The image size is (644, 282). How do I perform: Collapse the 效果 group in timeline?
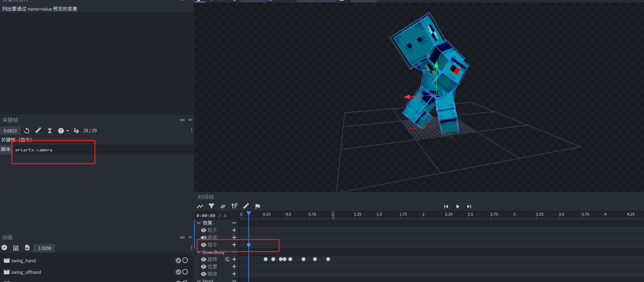(x=199, y=223)
